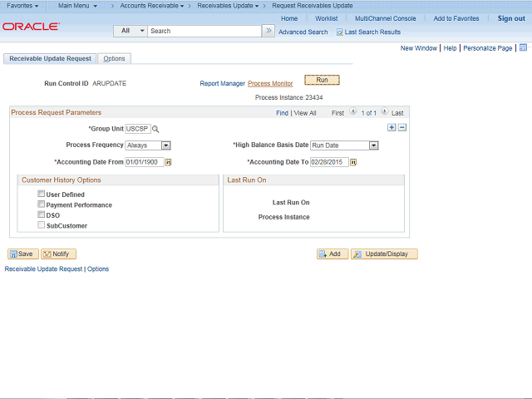Click bottom Options link

pos(98,269)
